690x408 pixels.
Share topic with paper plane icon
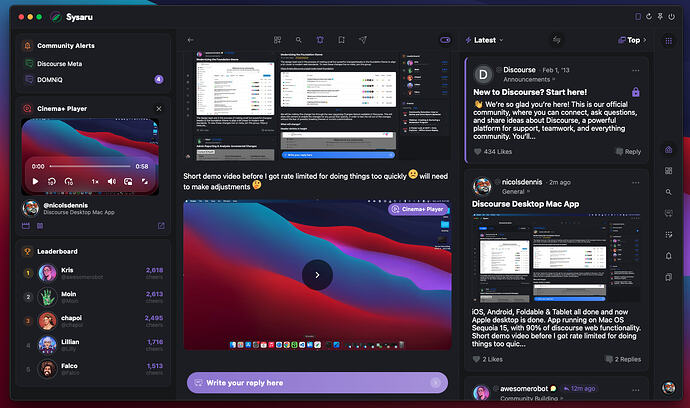363,40
